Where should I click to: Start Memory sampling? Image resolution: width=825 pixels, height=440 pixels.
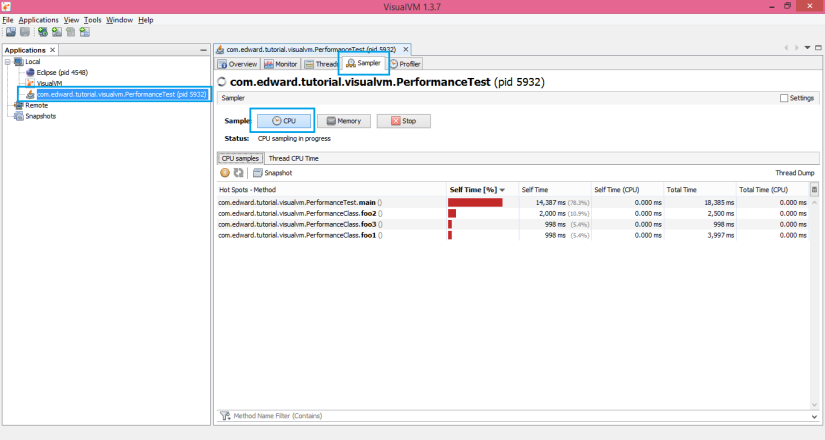(x=344, y=120)
